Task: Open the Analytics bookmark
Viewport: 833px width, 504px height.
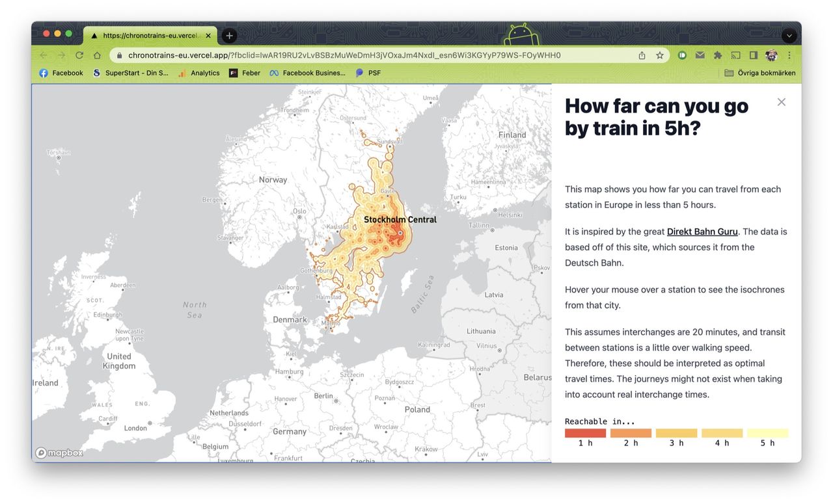Action: [x=199, y=73]
